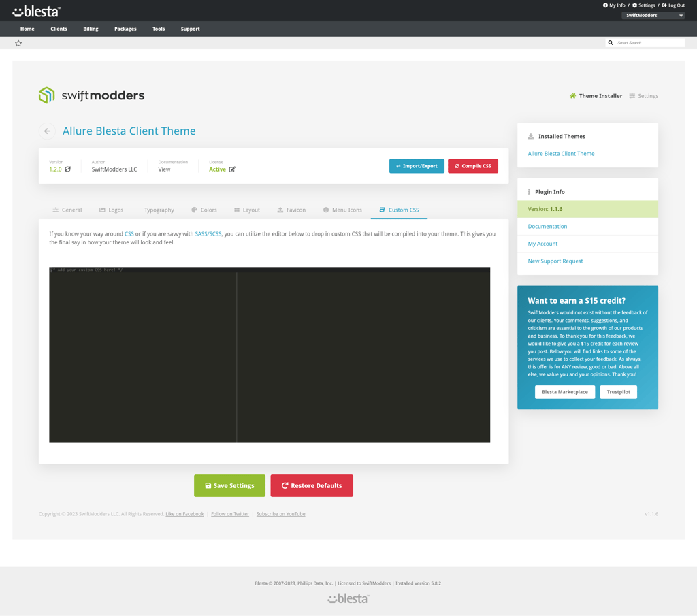Click the Log Out icon in the header

coord(664,5)
